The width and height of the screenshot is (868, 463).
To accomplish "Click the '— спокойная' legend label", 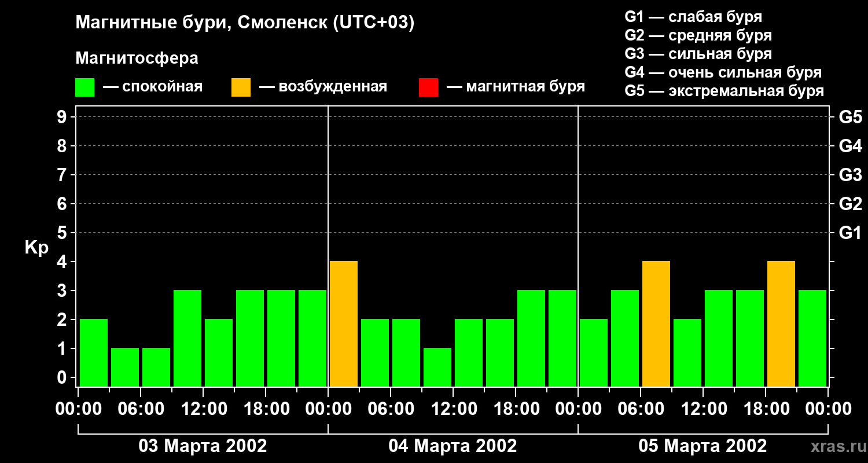I will pos(153,87).
